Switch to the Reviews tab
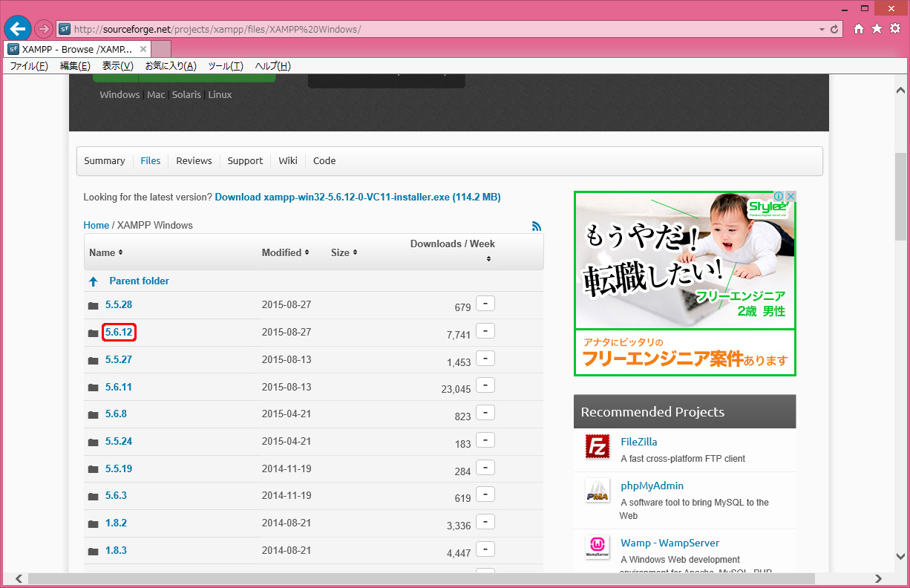 (x=194, y=161)
